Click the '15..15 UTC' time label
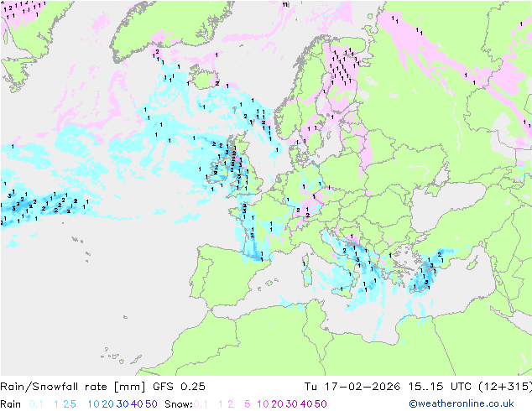532x411 pixels. coord(440,386)
